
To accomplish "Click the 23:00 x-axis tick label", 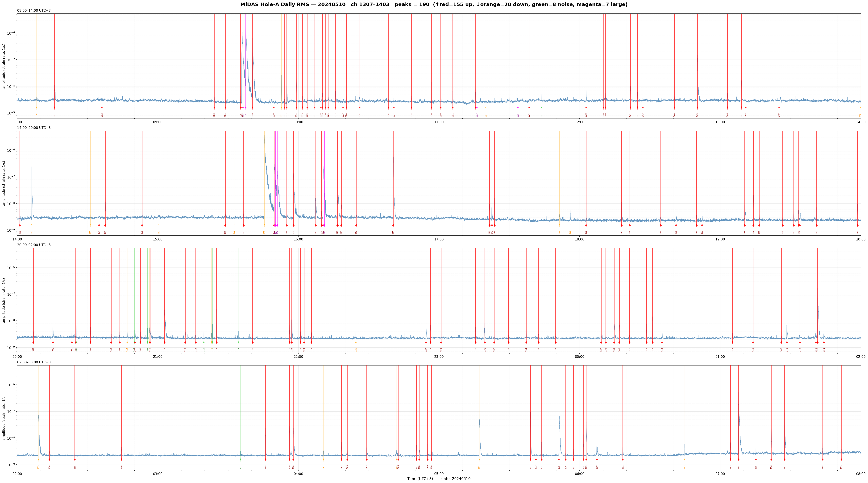I will [x=439, y=357].
